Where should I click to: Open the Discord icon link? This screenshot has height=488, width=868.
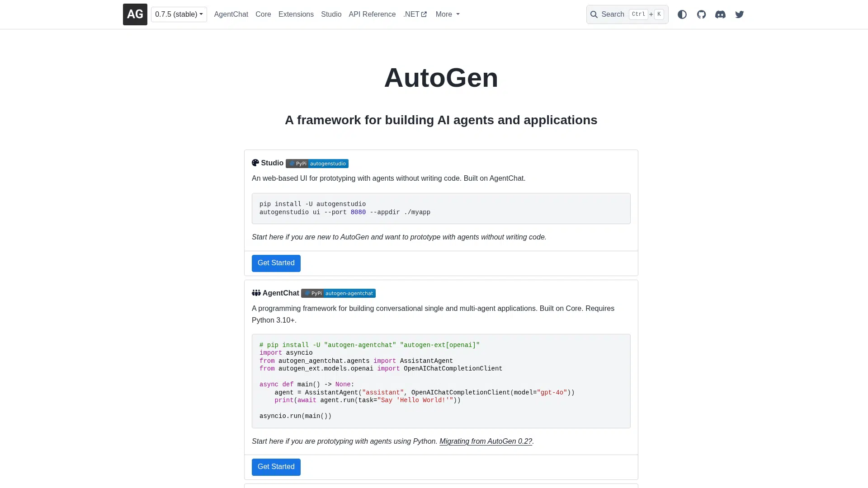[720, 14]
